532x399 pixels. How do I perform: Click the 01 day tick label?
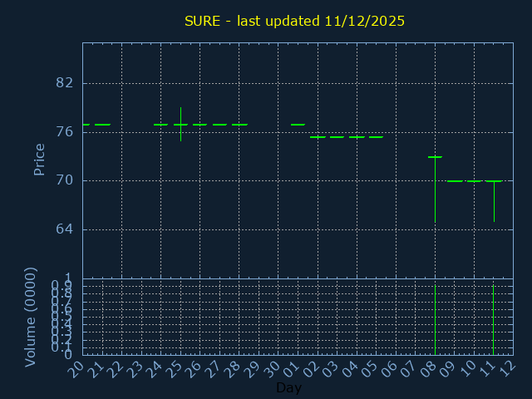pos(292,367)
